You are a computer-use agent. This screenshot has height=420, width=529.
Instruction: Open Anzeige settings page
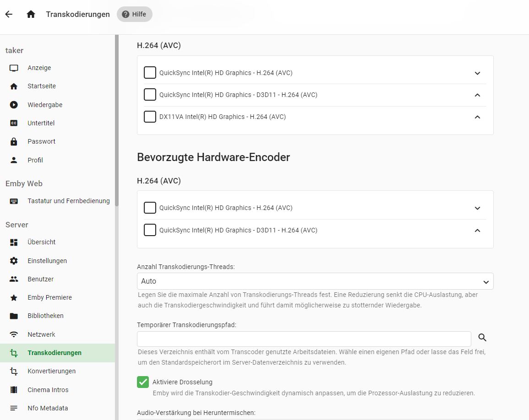[x=57, y=68]
